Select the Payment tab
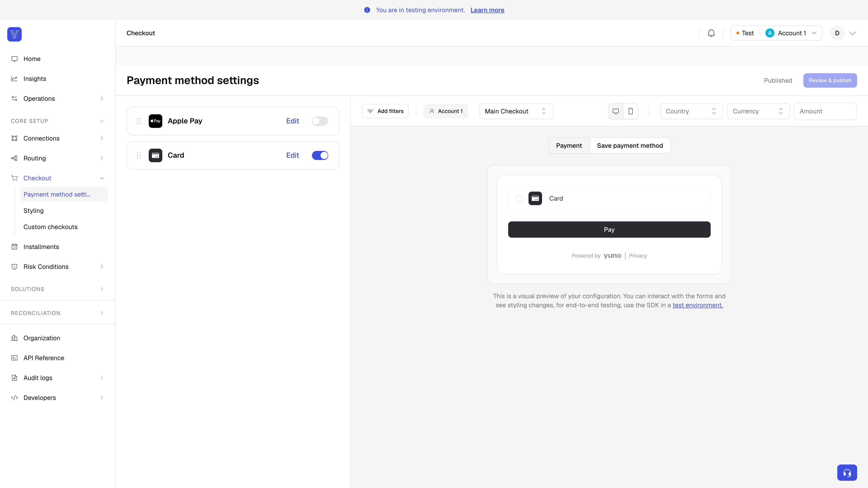The width and height of the screenshot is (868, 488). (569, 145)
